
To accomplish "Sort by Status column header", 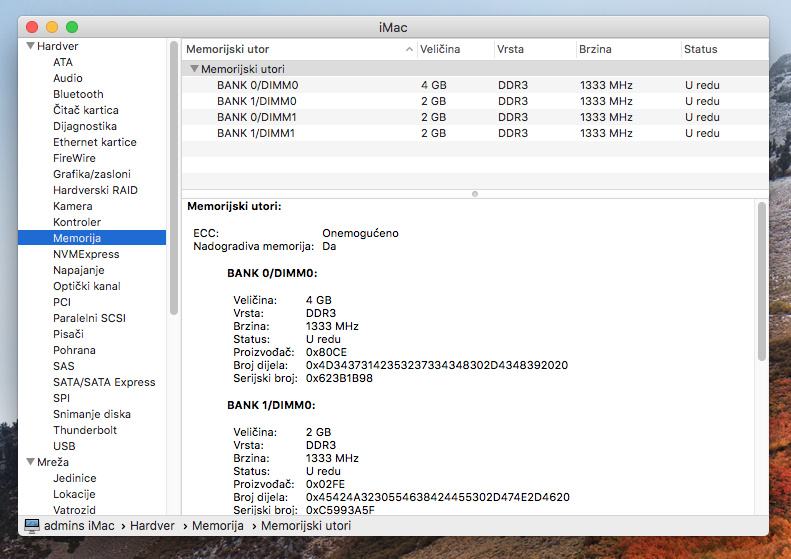I will (724, 49).
